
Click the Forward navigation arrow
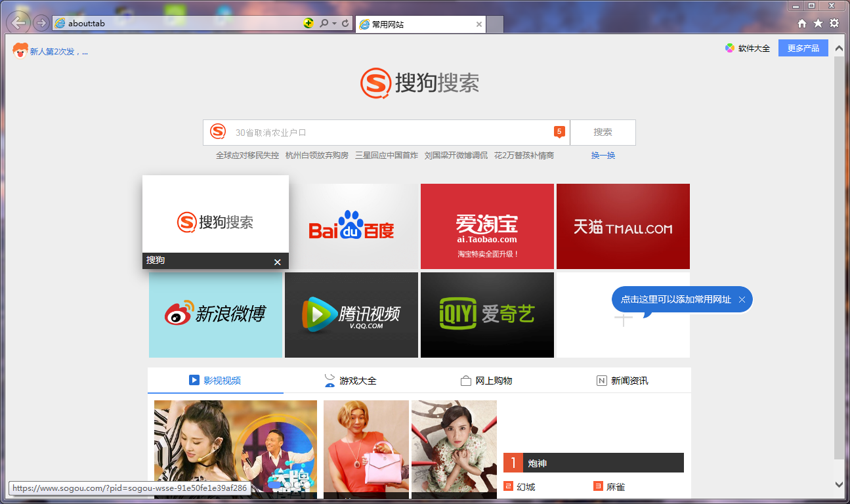coord(41,23)
